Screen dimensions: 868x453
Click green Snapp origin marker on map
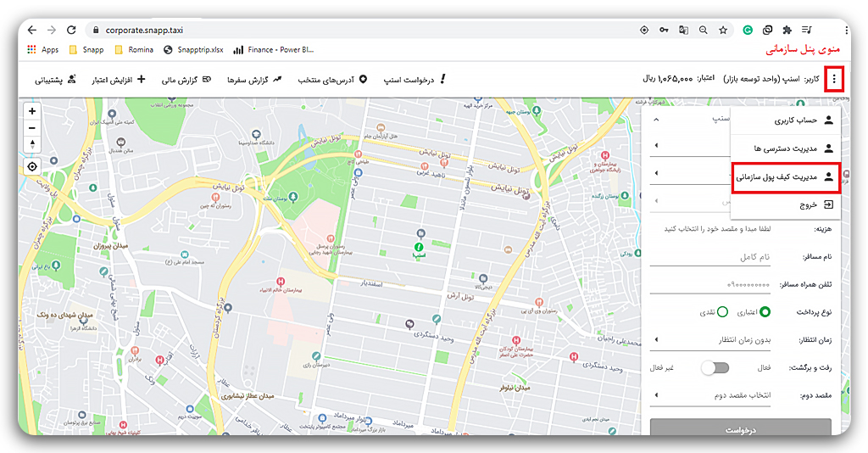pos(419,248)
